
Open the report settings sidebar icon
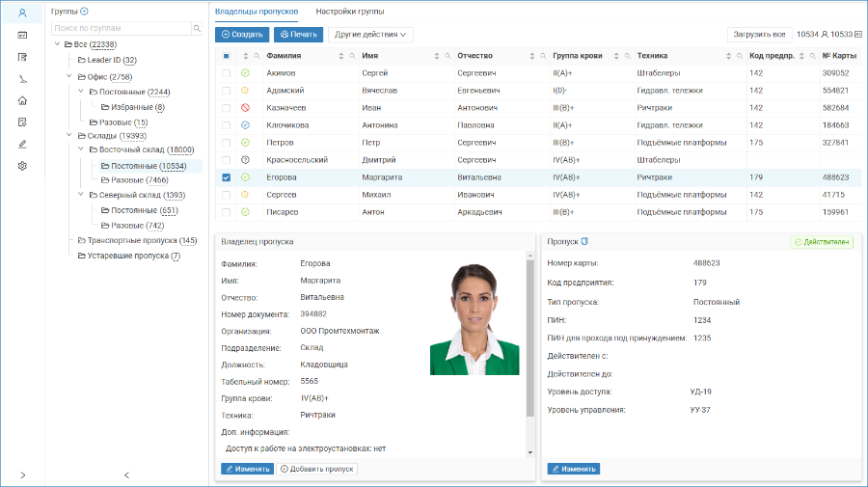(22, 122)
